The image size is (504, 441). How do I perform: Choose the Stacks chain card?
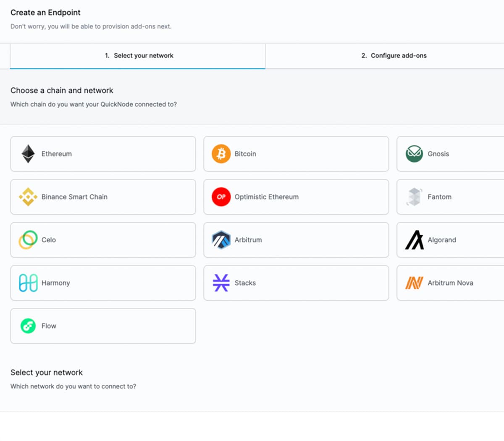(x=296, y=283)
